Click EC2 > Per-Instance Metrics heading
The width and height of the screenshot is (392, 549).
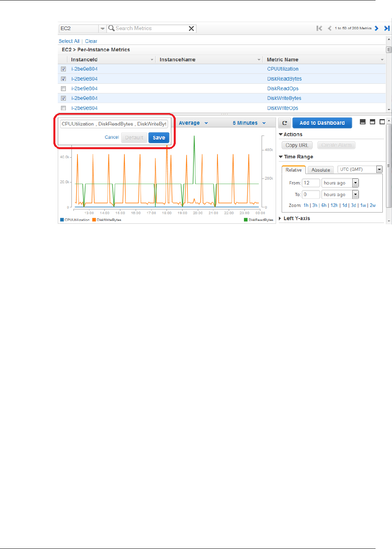96,50
